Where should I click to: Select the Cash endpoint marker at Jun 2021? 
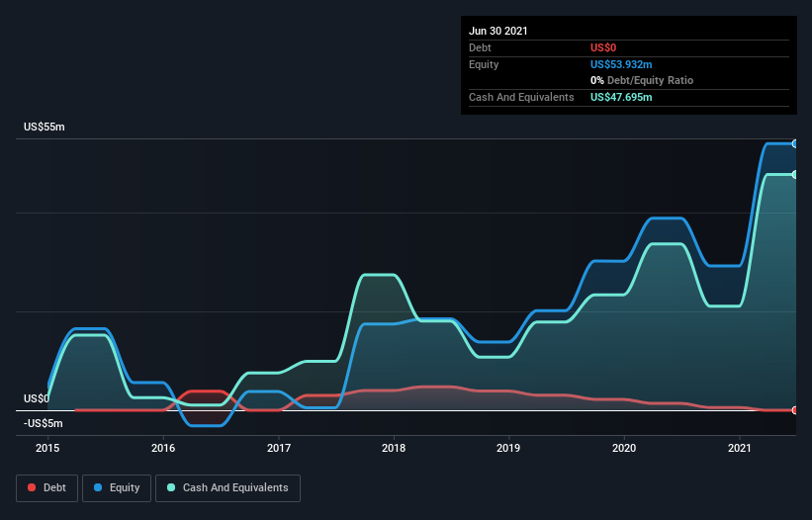(x=795, y=175)
